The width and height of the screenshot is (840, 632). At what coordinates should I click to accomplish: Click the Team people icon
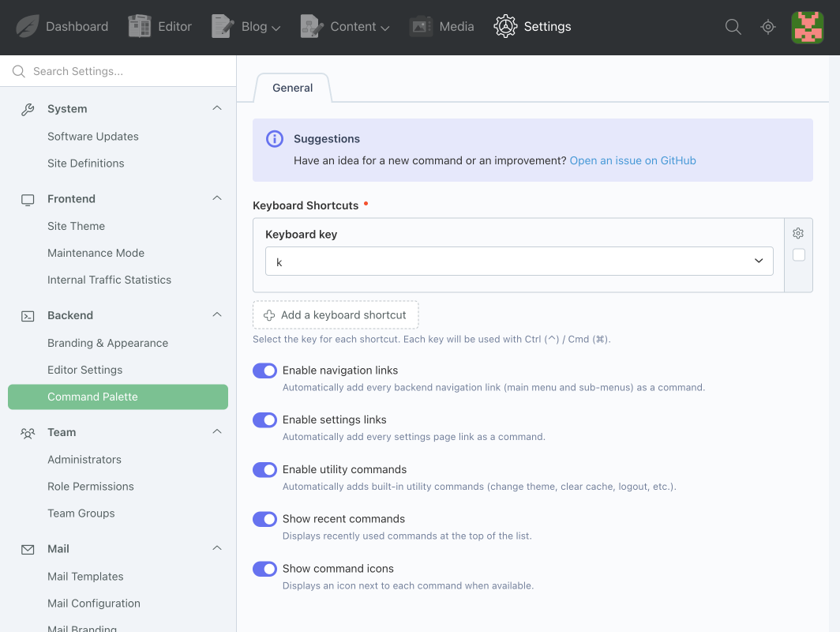(28, 433)
